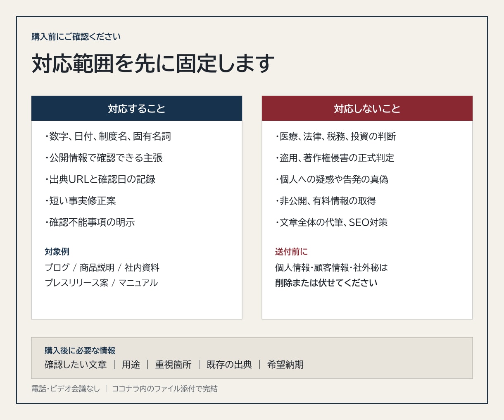Click the bold text 削除または伏せてください
Image resolution: width=504 pixels, height=420 pixels.
pyautogui.click(x=326, y=283)
